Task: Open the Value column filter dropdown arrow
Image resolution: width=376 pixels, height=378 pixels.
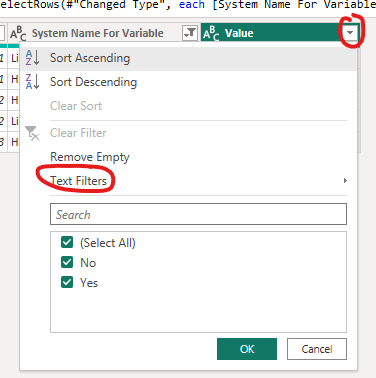Action: click(x=350, y=33)
